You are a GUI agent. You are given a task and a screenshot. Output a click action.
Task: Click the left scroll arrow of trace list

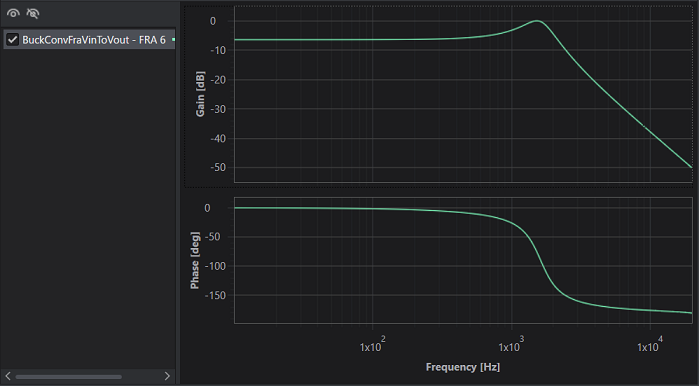tap(8, 376)
